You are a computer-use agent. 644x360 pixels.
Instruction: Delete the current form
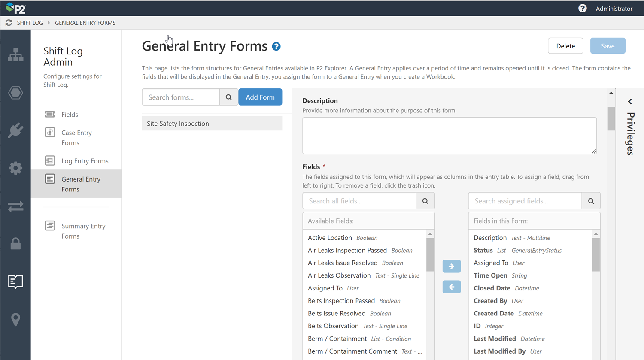click(x=565, y=46)
